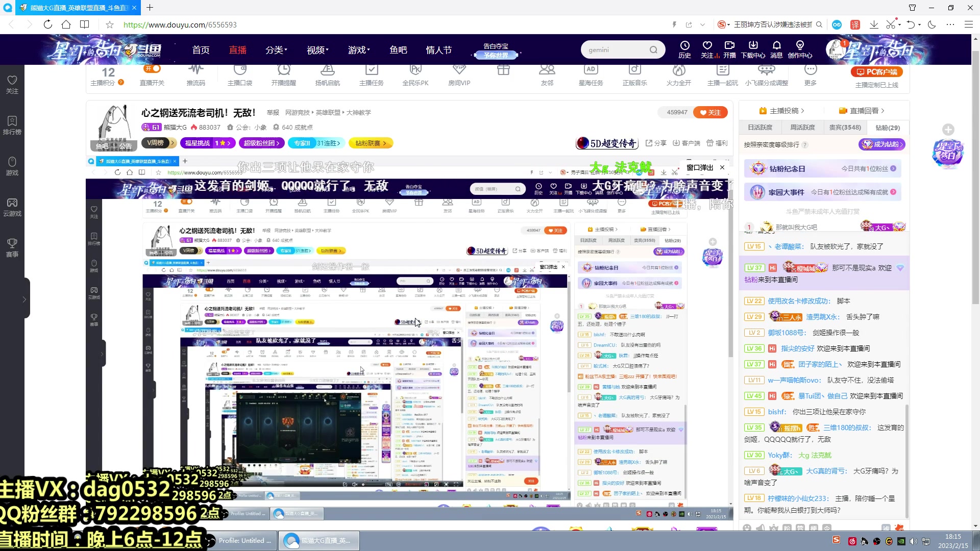This screenshot has width=980, height=551.
Task: Click 成为钻粉 button
Action: [x=882, y=144]
